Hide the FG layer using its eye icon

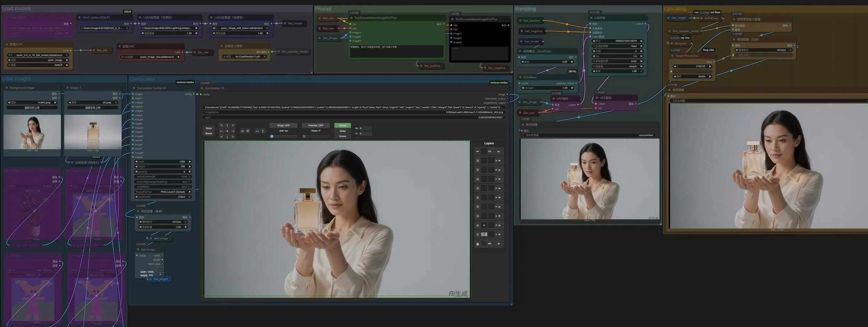point(499,152)
